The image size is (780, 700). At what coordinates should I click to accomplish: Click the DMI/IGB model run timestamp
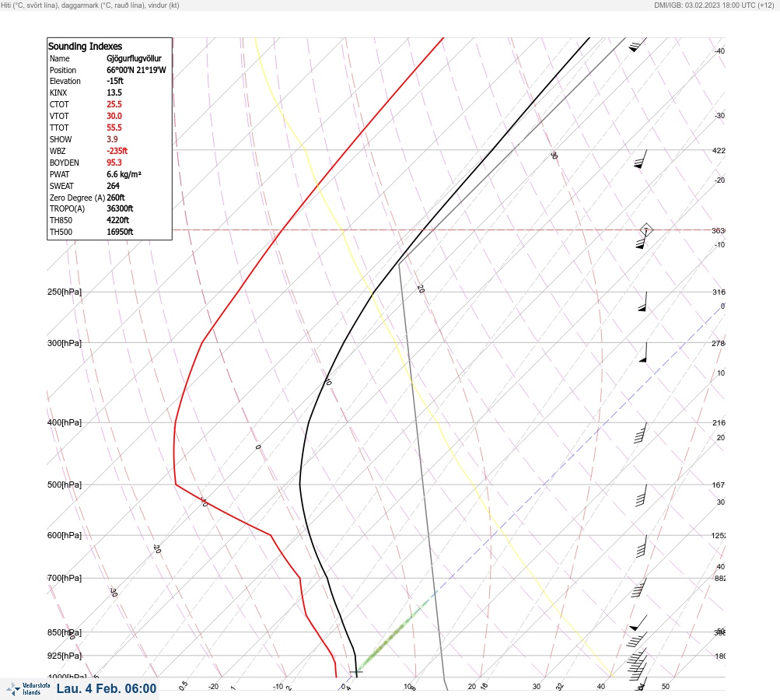pyautogui.click(x=714, y=5)
